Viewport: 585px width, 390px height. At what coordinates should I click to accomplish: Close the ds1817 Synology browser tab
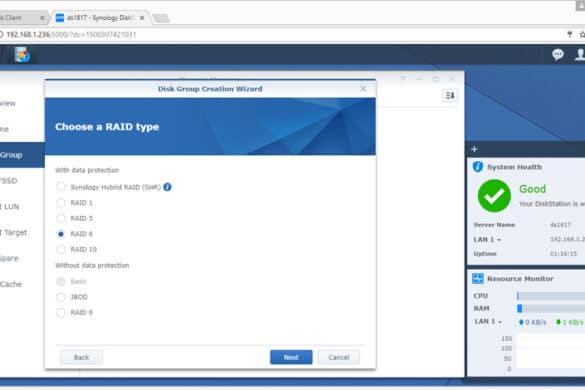tap(142, 18)
